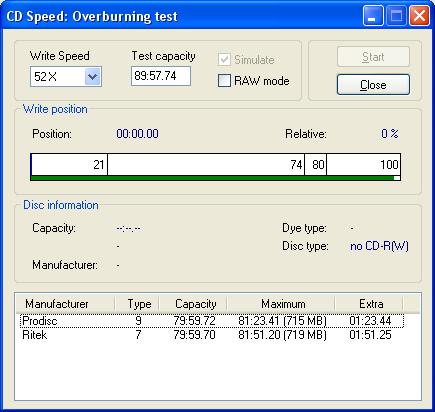Image resolution: width=435 pixels, height=412 pixels.
Task: Click extra value 01:51.25
Action: 370,335
